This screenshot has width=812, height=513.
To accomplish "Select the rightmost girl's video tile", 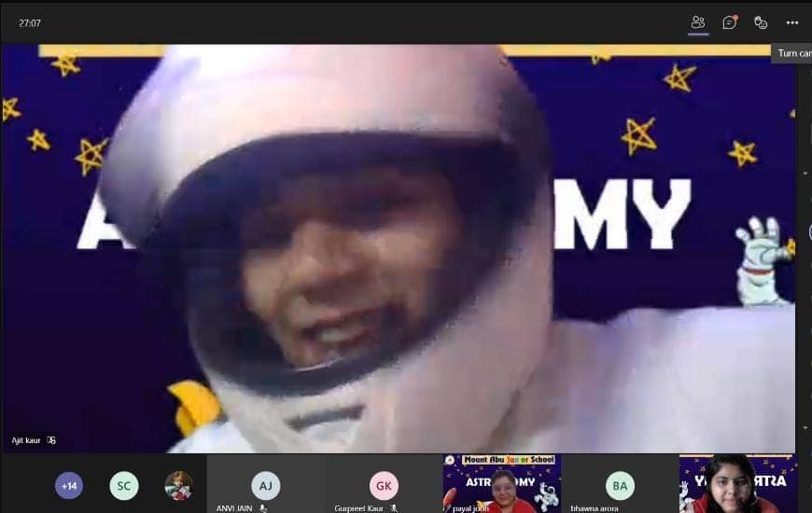I will (x=738, y=483).
